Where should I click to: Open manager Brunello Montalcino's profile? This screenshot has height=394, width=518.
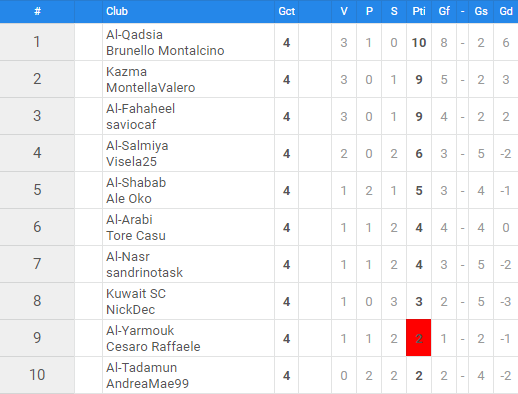(x=165, y=51)
